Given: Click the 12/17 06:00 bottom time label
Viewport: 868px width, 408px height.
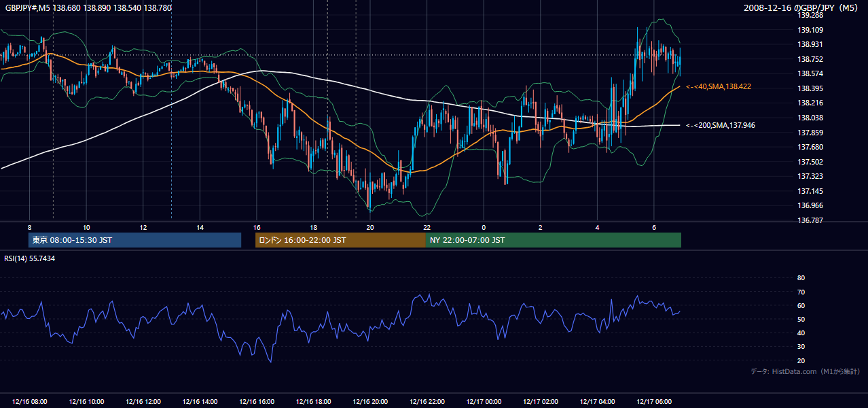Looking at the screenshot, I should (654, 402).
